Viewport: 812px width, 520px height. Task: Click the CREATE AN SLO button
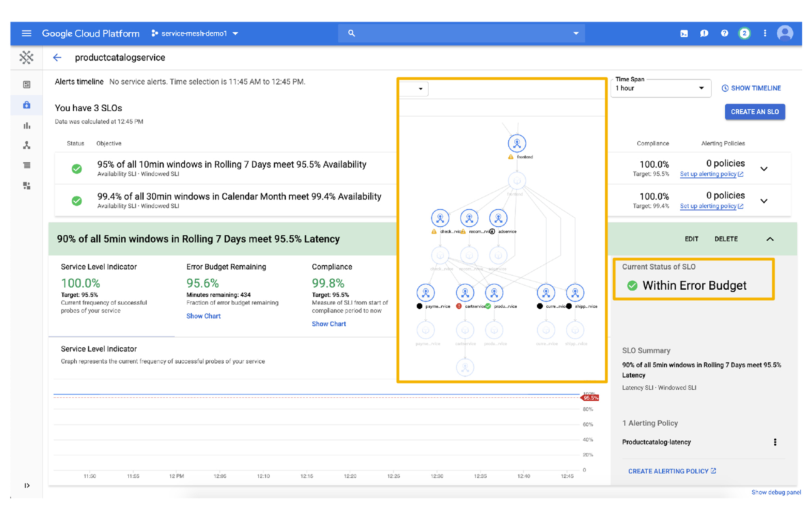tap(756, 112)
